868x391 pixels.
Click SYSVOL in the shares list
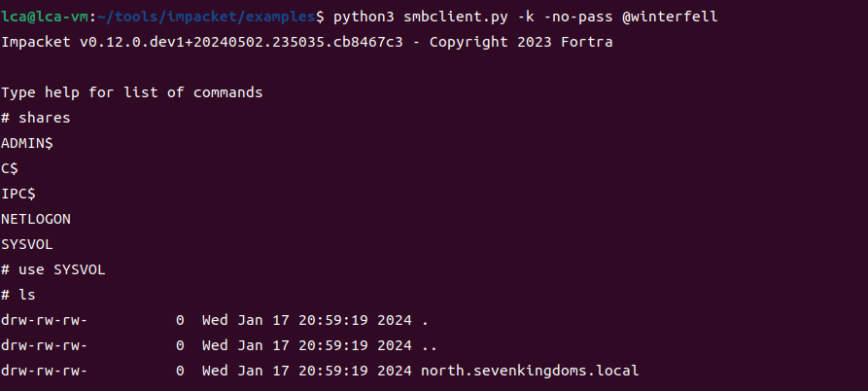pyautogui.click(x=27, y=244)
